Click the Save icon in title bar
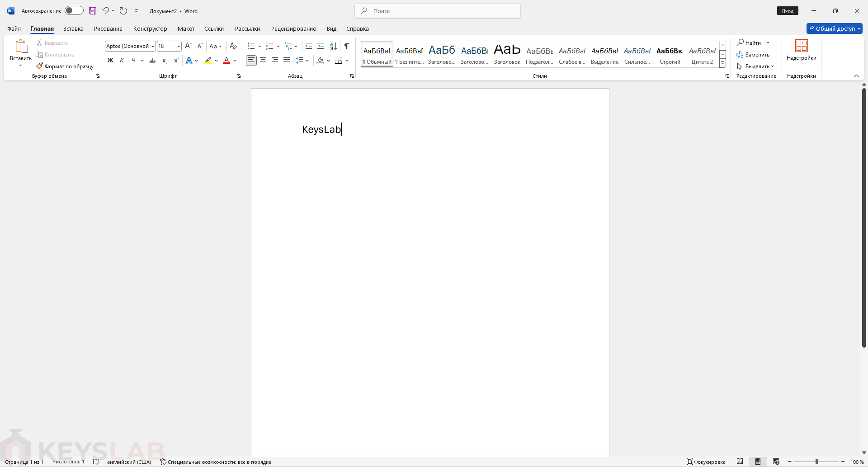This screenshot has width=868, height=467. (x=93, y=11)
